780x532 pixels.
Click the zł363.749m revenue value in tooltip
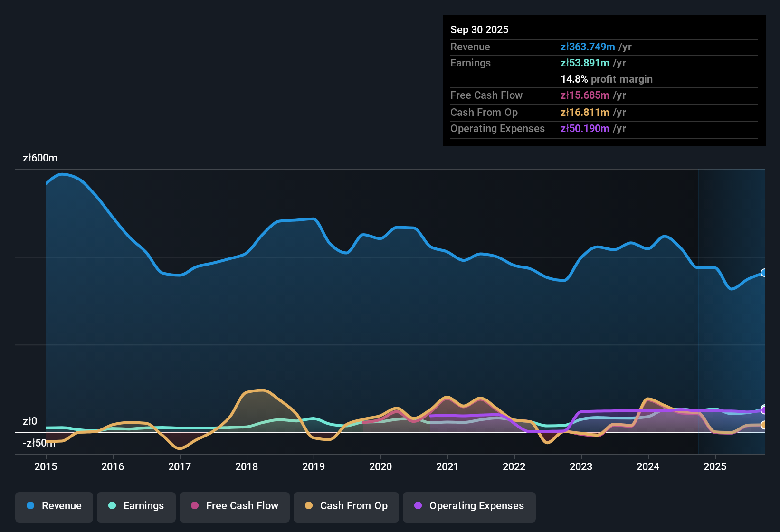pyautogui.click(x=588, y=47)
